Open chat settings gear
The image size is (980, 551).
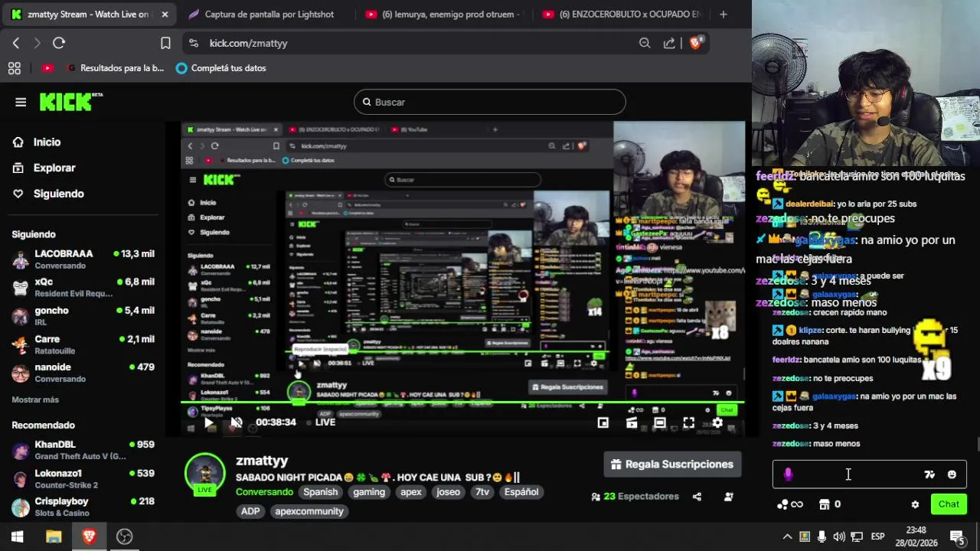click(x=915, y=504)
